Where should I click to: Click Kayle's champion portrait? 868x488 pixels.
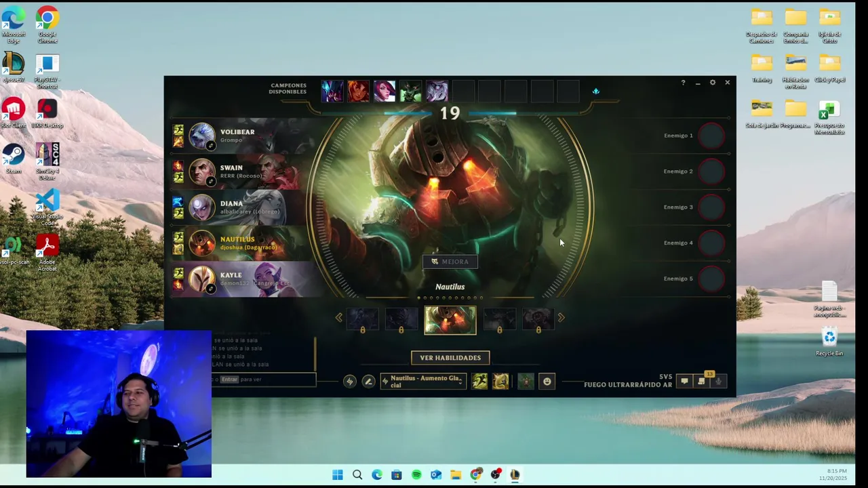(201, 280)
